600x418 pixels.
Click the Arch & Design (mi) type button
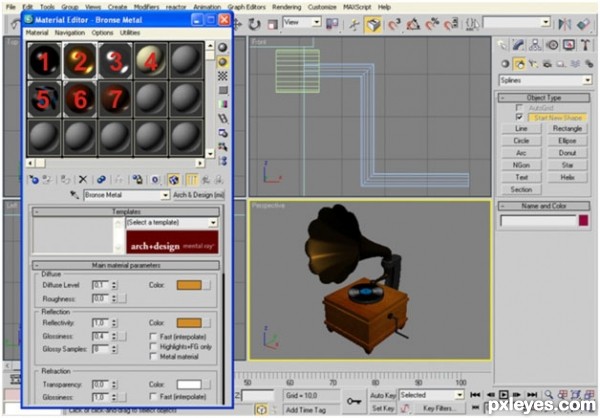point(199,195)
